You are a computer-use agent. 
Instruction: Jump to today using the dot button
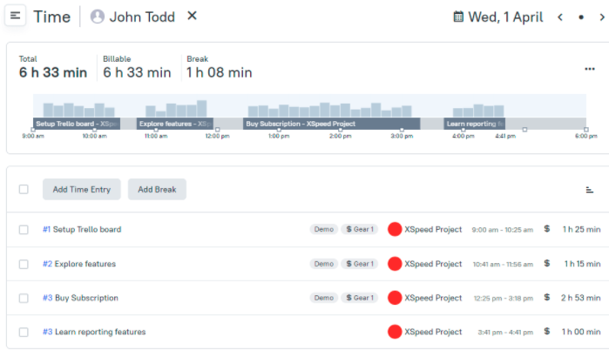point(581,17)
